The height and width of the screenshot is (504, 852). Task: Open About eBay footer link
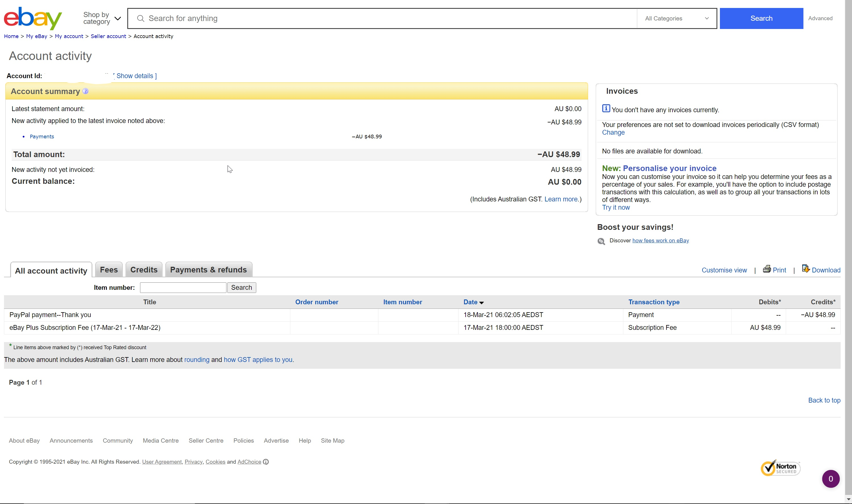(24, 441)
